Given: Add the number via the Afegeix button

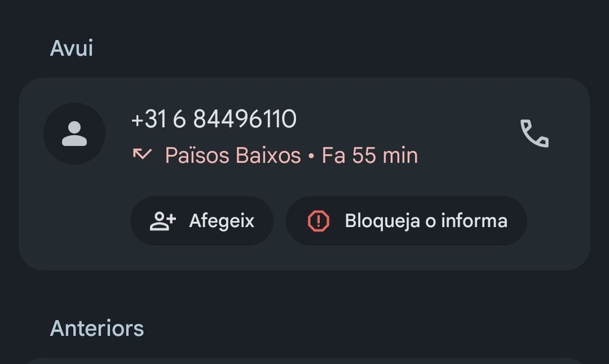Looking at the screenshot, I should tap(202, 221).
